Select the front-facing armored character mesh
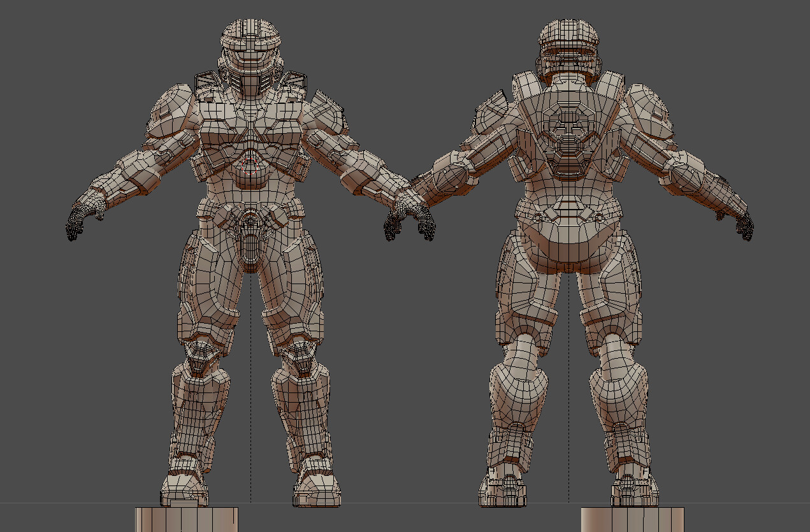This screenshot has width=810, height=532. coord(250,261)
